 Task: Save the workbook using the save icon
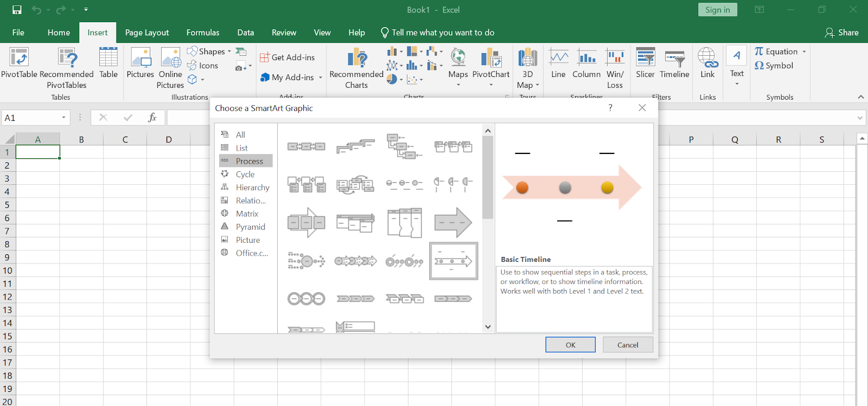click(x=17, y=10)
